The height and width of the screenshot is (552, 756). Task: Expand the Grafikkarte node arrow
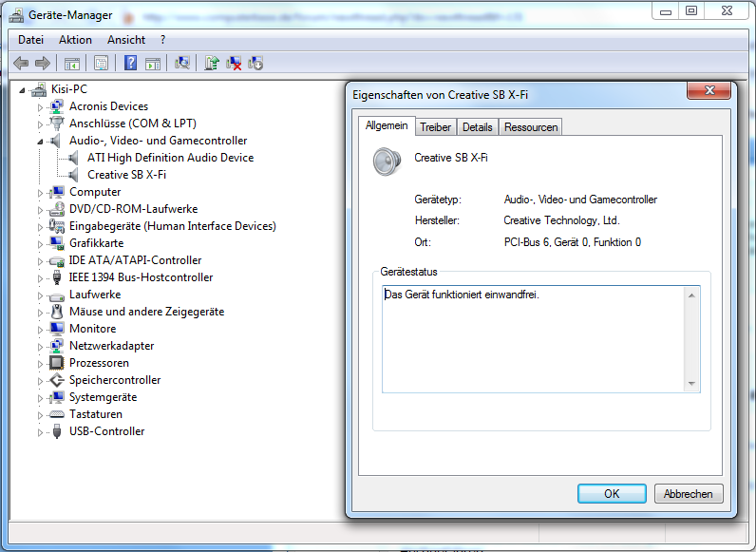[x=40, y=244]
